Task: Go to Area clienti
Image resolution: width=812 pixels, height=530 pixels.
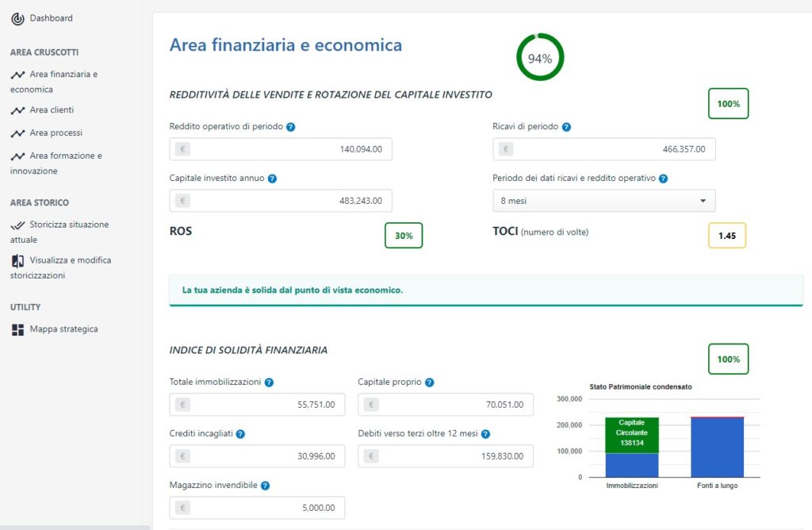Action: coord(52,109)
